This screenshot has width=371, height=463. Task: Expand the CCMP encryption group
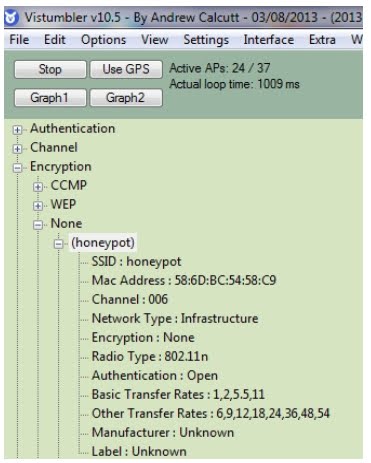38,187
